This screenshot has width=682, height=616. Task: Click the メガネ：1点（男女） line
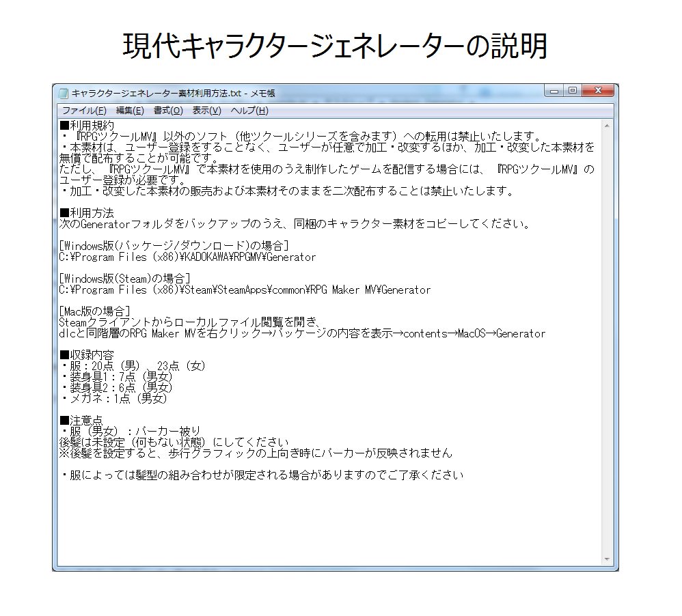coord(113,399)
